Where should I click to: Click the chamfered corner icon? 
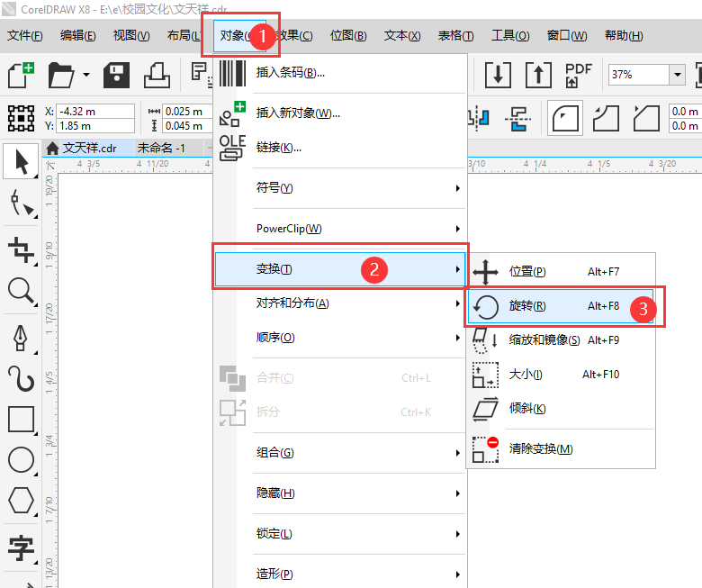[x=646, y=118]
